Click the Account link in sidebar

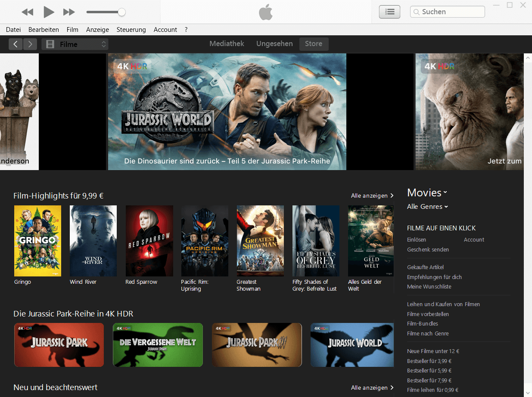474,240
